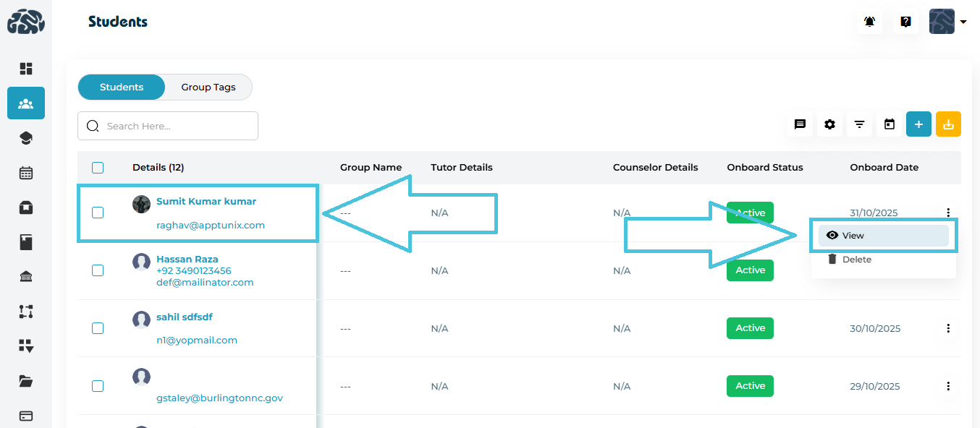This screenshot has width=980, height=428.
Task: Open the filter icon above table
Action: pos(859,124)
